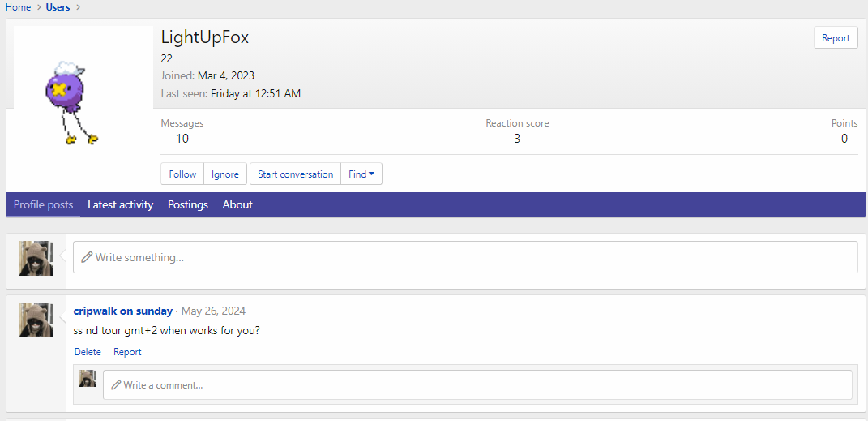Click the pencil icon in the comment box
This screenshot has width=868, height=421.
[116, 384]
